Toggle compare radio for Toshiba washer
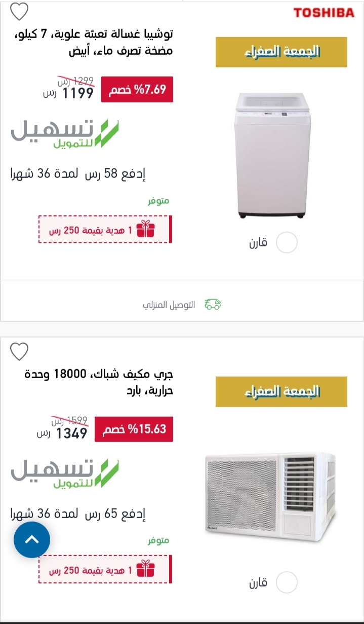 (287, 243)
